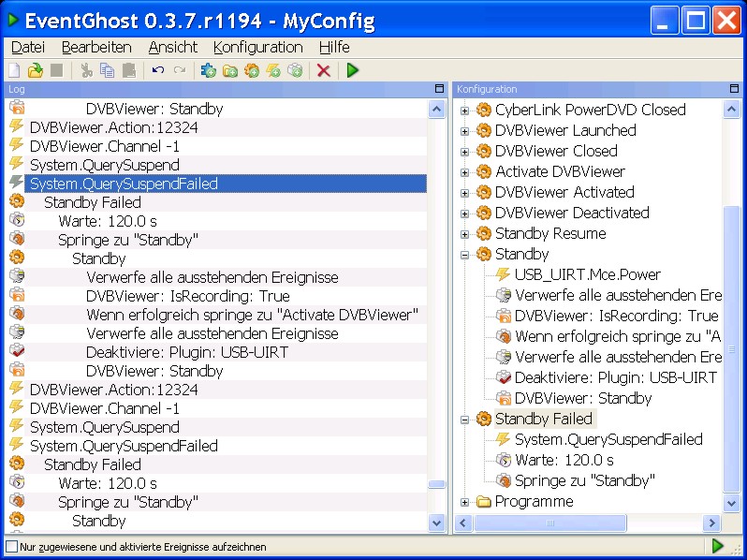The image size is (747, 560).
Task: Click the Log scrollbar up arrow
Action: (437, 110)
